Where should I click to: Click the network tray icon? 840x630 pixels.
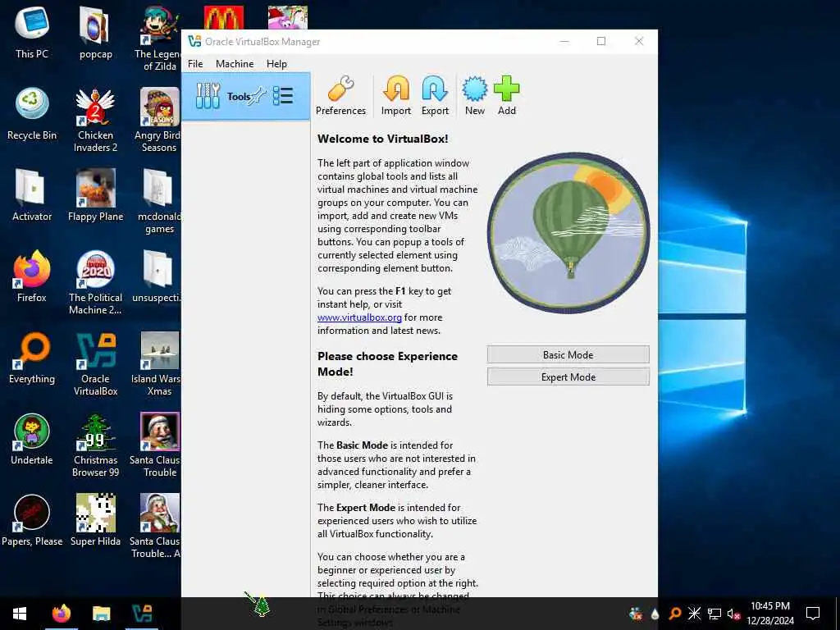tap(714, 614)
